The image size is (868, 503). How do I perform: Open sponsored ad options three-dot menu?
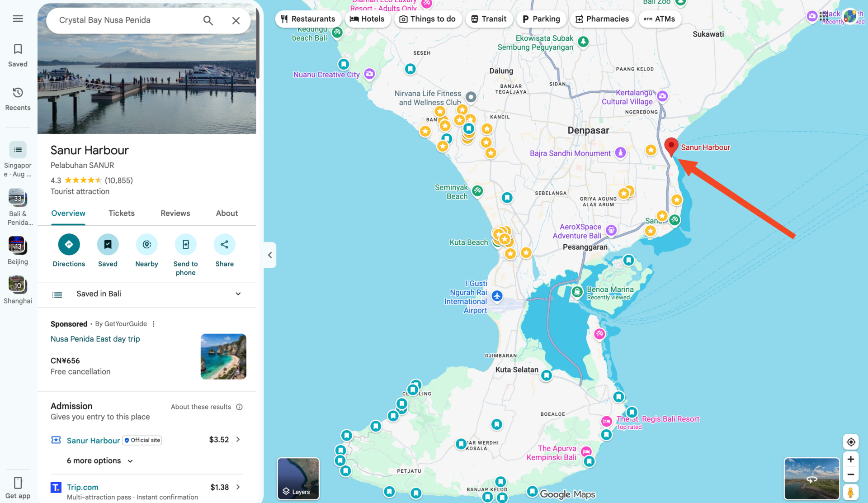pyautogui.click(x=154, y=324)
